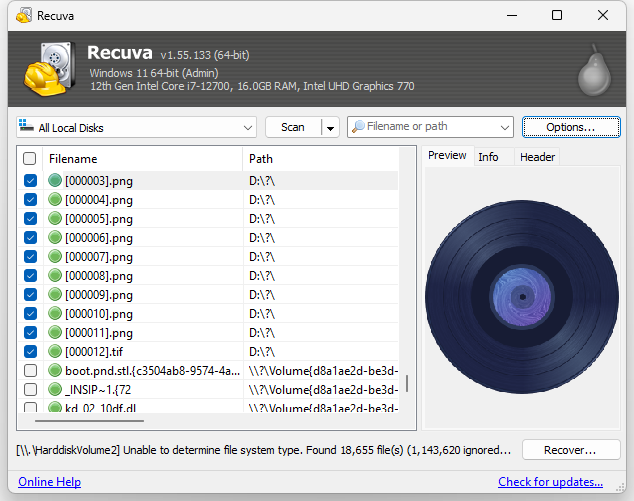Uncheck the [000006].png checkbox
This screenshot has width=634, height=501.
[30, 237]
